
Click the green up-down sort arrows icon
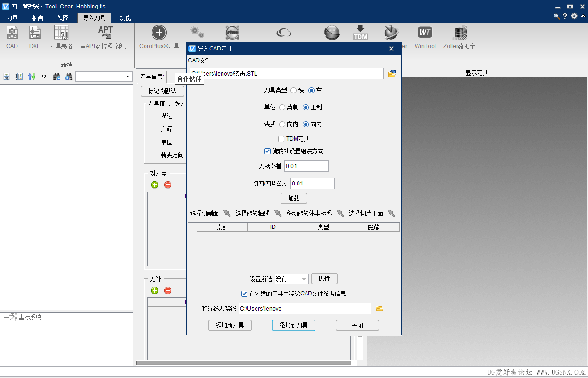pos(32,76)
